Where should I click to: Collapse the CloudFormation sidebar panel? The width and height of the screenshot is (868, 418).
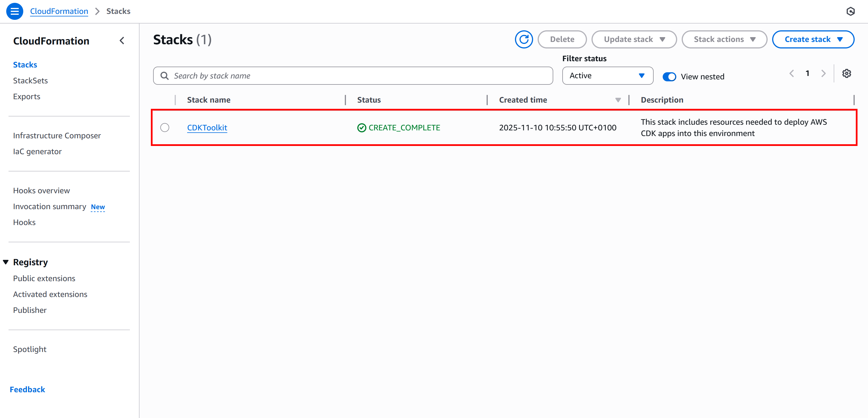point(122,41)
